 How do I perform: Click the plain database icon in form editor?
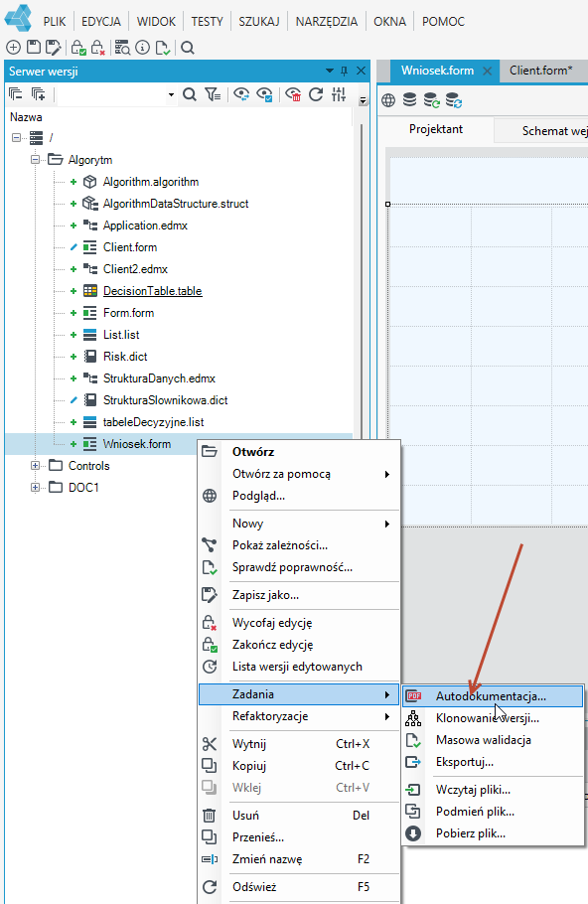(409, 99)
